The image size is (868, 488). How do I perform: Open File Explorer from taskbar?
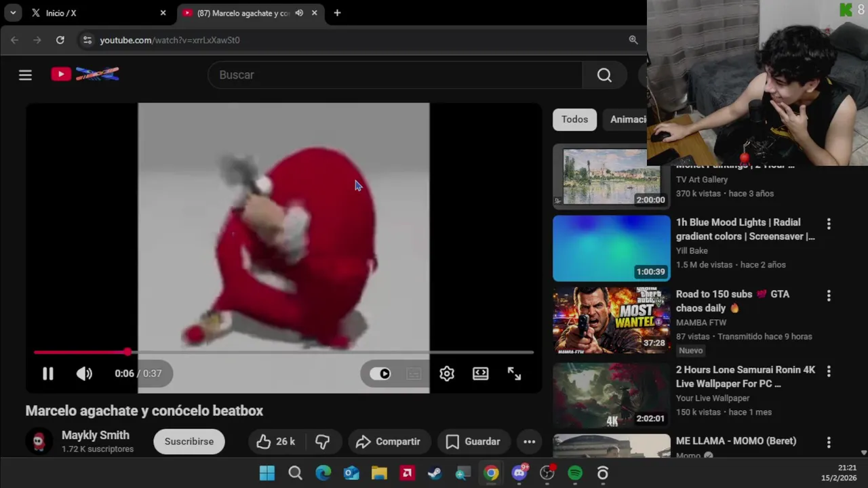pos(379,473)
